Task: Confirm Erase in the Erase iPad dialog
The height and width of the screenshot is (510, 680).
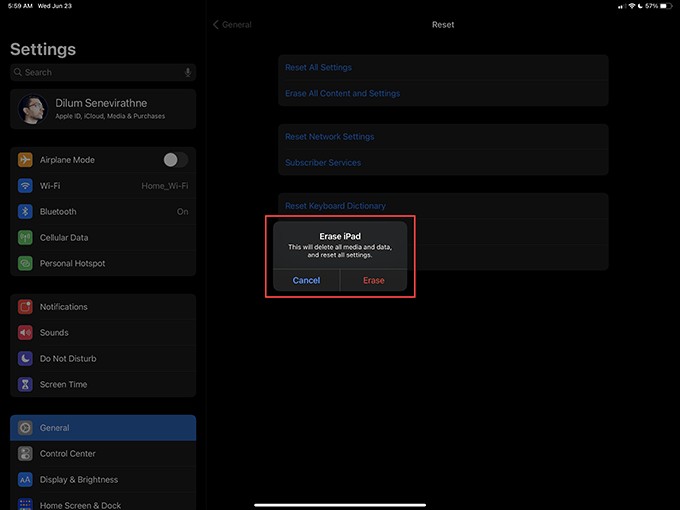Action: [374, 280]
